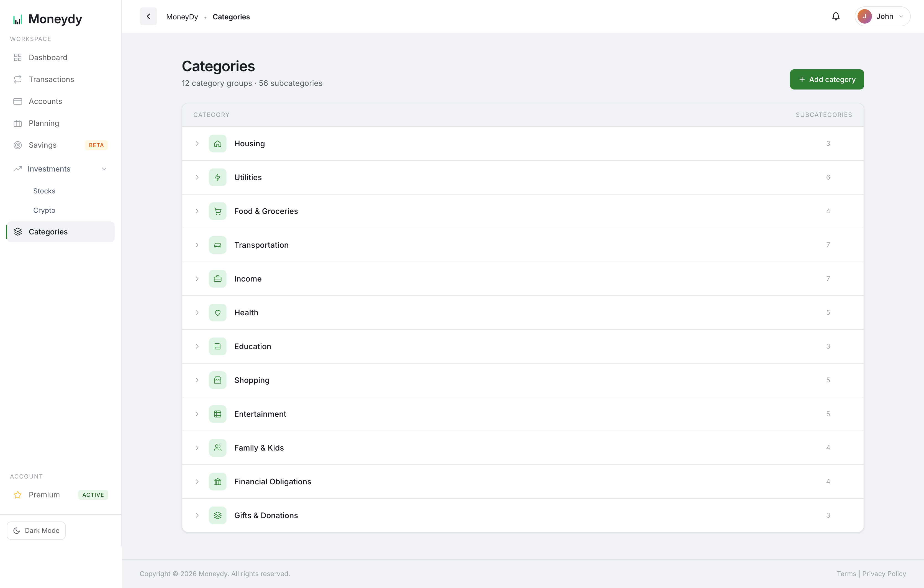924x588 pixels.
Task: Click the back arrow button in header
Action: click(x=148, y=17)
